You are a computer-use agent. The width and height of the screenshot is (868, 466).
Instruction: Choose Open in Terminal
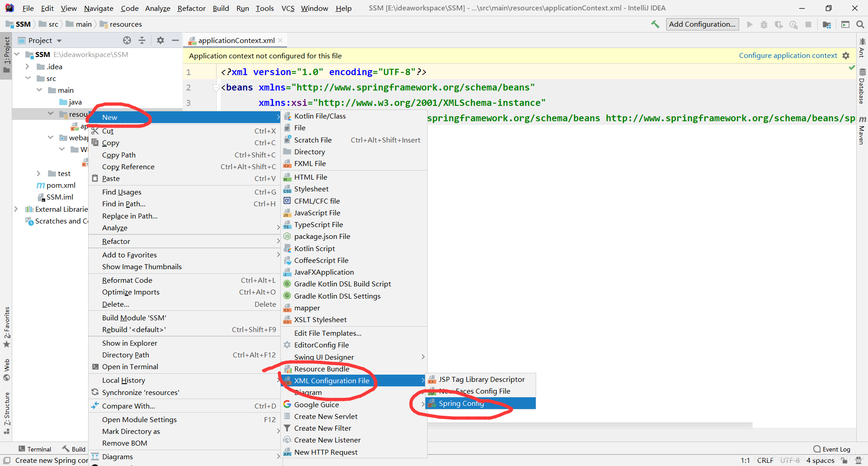tap(184, 366)
